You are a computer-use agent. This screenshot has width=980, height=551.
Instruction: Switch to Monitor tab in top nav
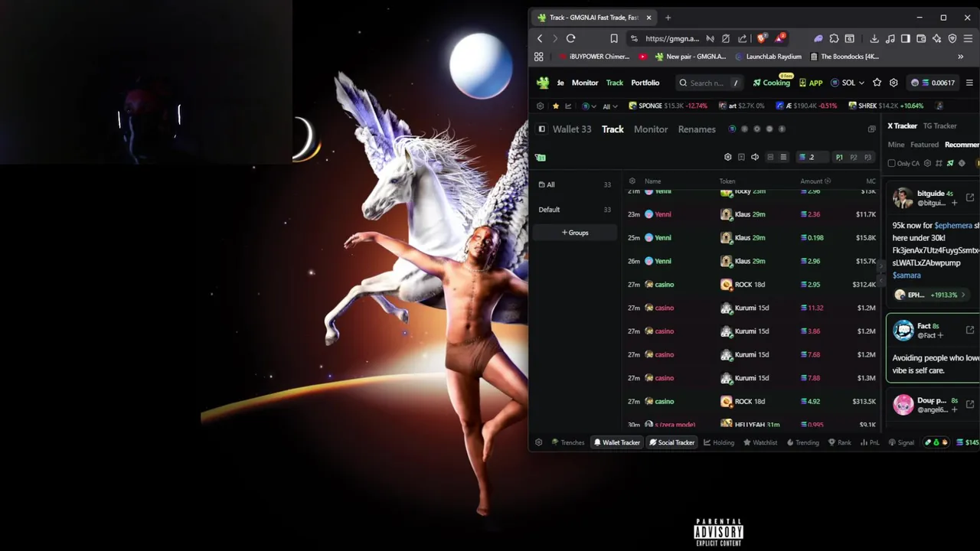[x=585, y=83]
